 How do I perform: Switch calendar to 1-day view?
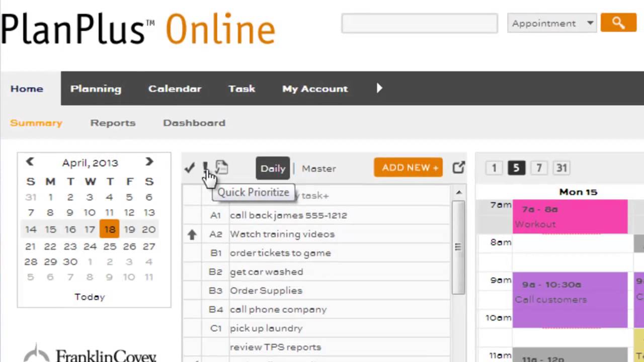pos(494,168)
